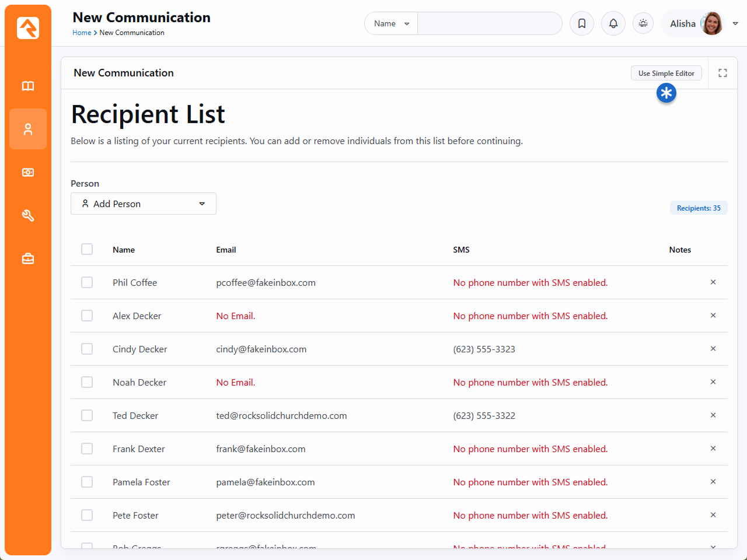Open the wrench Tools sidebar section
747x560 pixels.
[x=28, y=216]
